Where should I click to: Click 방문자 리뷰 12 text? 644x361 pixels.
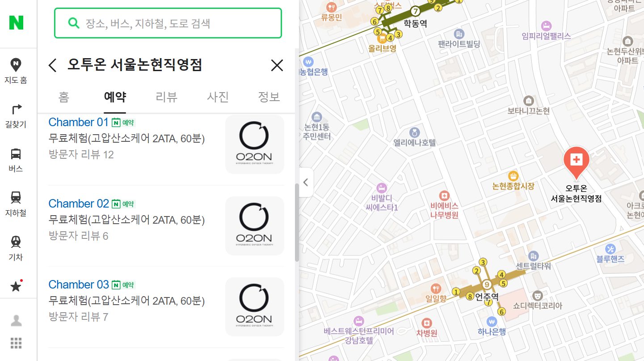[x=81, y=155]
